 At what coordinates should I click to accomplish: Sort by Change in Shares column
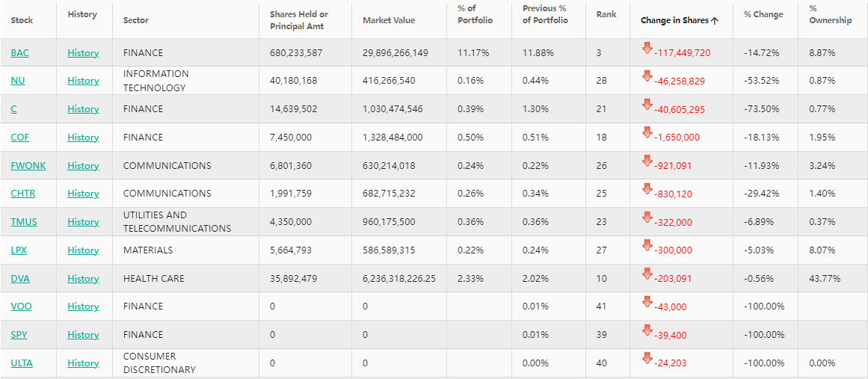(679, 20)
